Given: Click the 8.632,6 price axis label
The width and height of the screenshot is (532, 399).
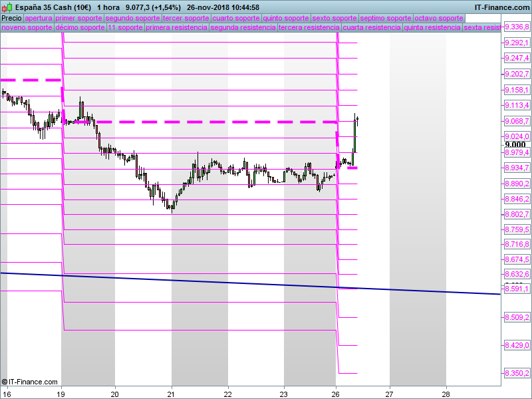Looking at the screenshot, I should (x=517, y=274).
